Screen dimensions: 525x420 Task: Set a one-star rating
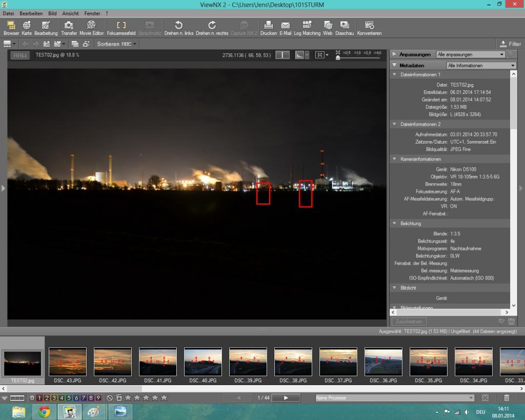[128, 398]
